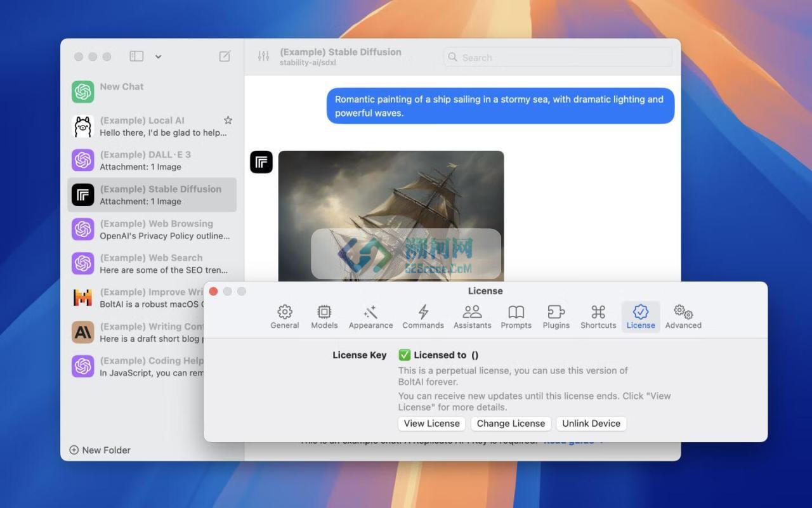Click the OpenAI icon of Web Browsing chat

pos(83,229)
